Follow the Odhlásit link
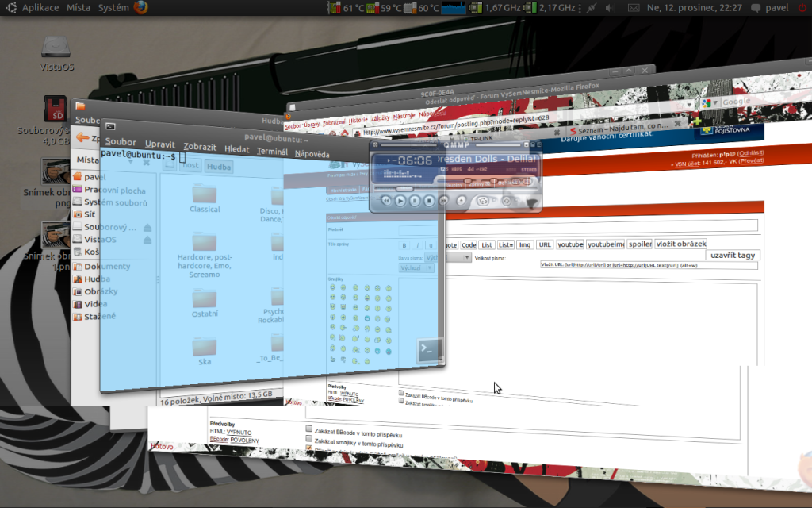 [751, 153]
